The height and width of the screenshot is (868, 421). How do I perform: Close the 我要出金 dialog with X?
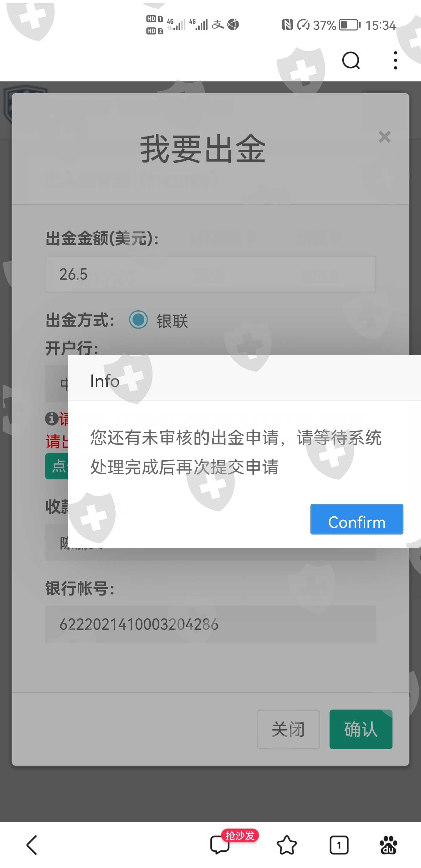click(x=384, y=137)
